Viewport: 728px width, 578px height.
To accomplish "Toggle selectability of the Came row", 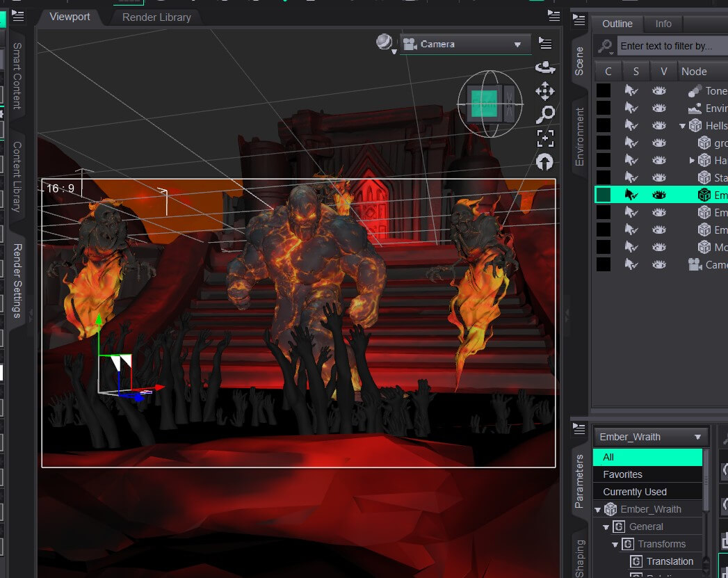I will tap(631, 264).
